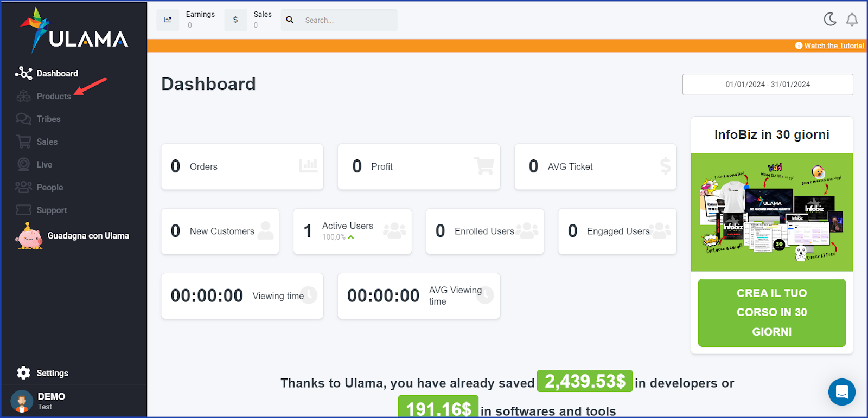
Task: Open the Dashboard sidebar item
Action: [57, 73]
